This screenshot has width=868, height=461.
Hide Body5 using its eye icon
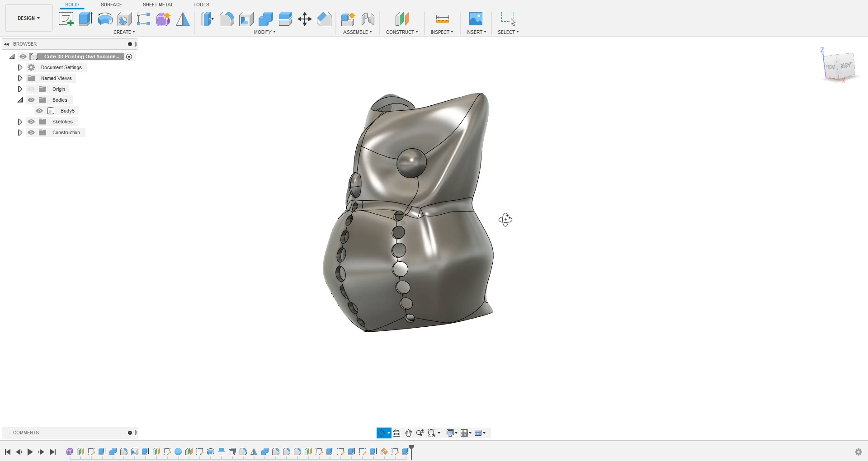tap(39, 111)
